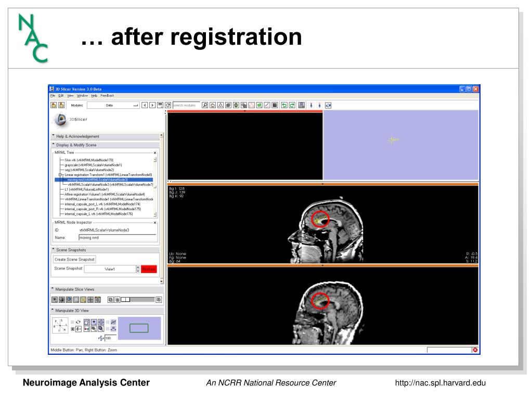Click first icon in Manipulate Slice Views
Viewport: 532px width, 399px height.
[x=55, y=300]
